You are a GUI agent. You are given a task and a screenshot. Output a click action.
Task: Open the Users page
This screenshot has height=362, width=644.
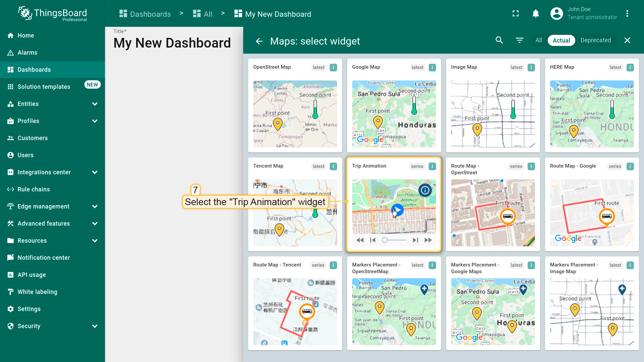52,155
